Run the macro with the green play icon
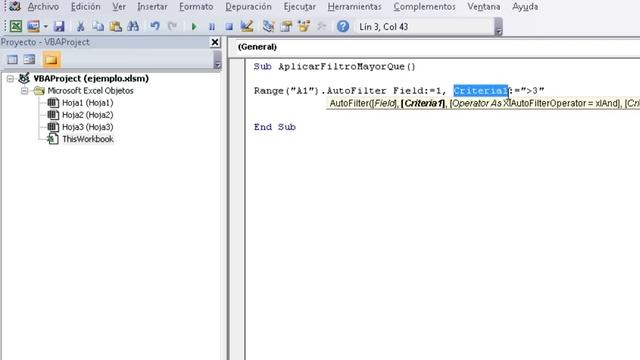Image resolution: width=640 pixels, height=360 pixels. pyautogui.click(x=194, y=27)
